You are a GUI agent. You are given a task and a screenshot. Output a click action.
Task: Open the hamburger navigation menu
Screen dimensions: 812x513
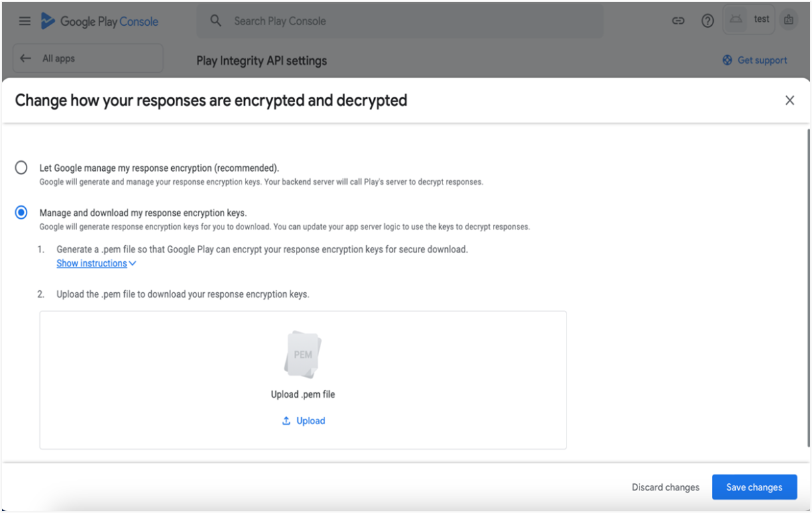pos(25,21)
